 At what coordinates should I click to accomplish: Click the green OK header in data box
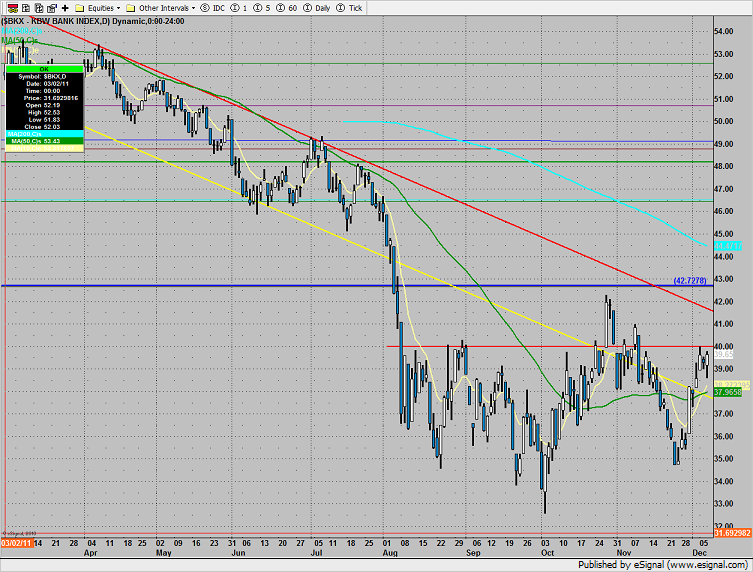45,69
